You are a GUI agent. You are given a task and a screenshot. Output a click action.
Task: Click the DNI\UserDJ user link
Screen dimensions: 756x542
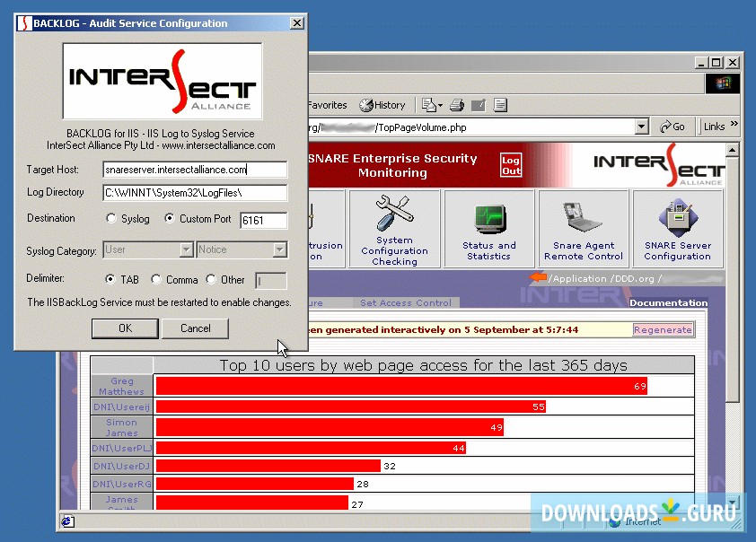point(121,466)
